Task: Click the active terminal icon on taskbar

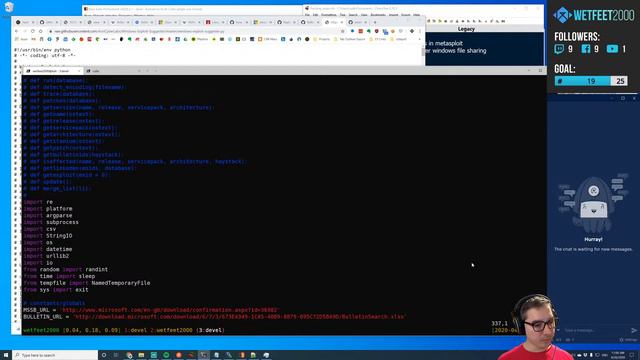Action: [x=204, y=355]
